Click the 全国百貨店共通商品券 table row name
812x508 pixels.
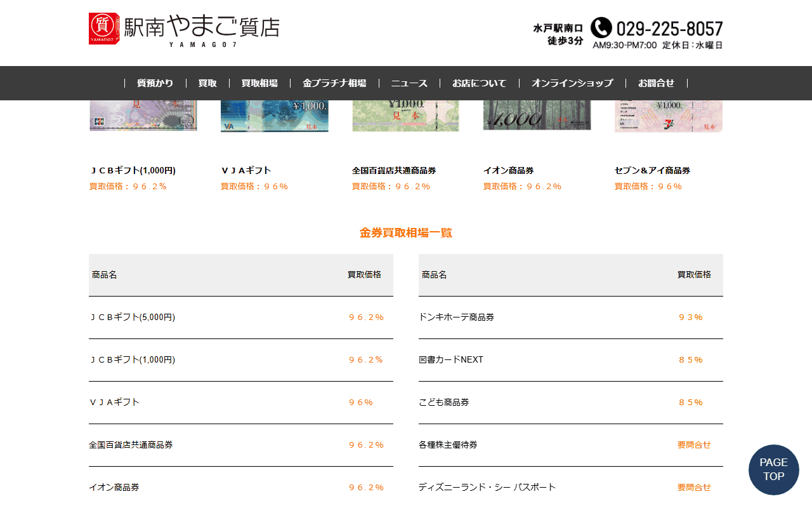point(131,444)
